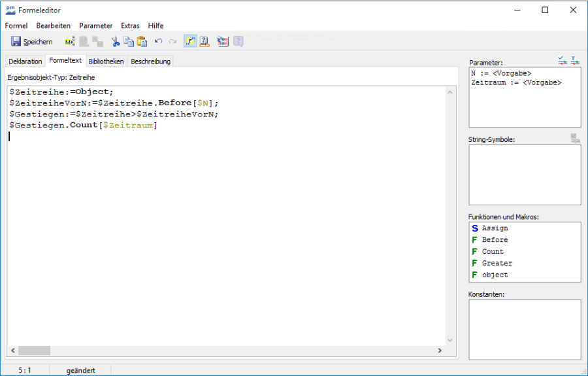This screenshot has height=376, width=588.
Task: Switch to the Deklaration tab
Action: coord(25,61)
